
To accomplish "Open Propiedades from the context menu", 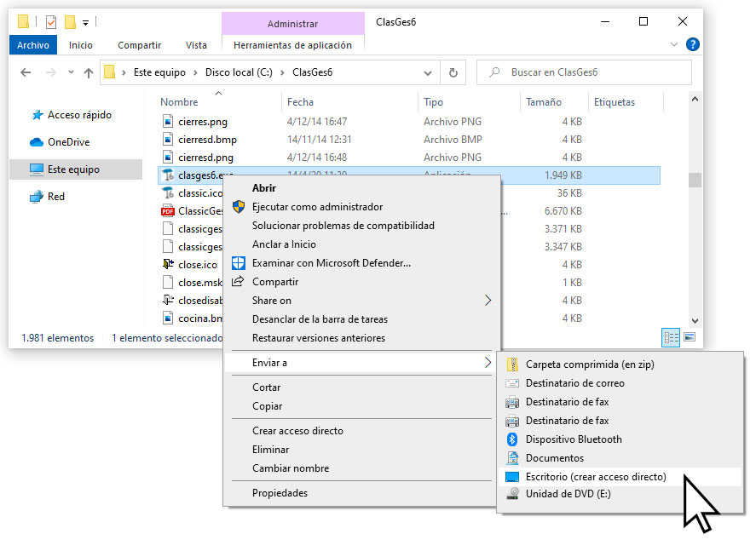I will [362, 493].
